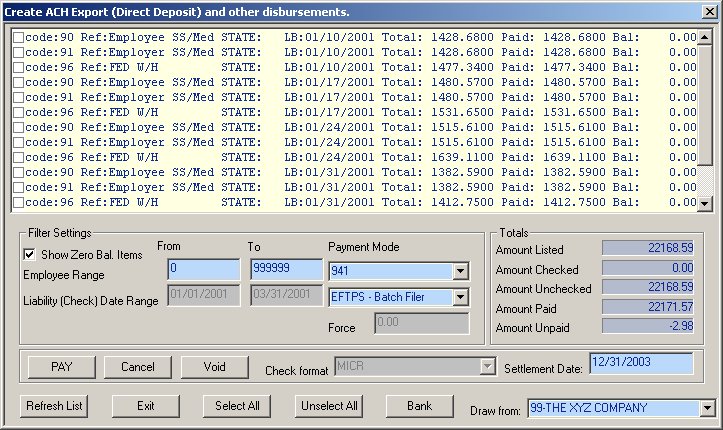Check the last FED W/H row dated 01/31/2001
The image size is (723, 430).
[19, 203]
